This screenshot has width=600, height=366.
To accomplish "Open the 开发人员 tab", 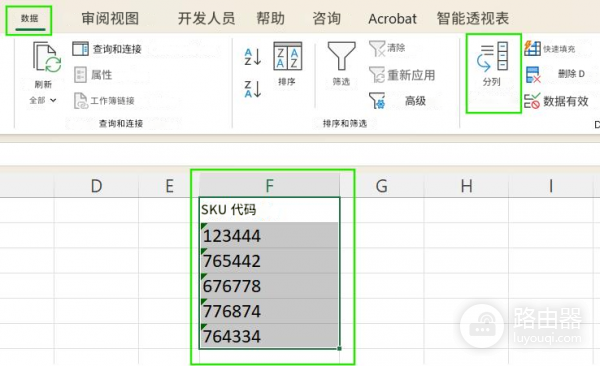I will (x=206, y=18).
